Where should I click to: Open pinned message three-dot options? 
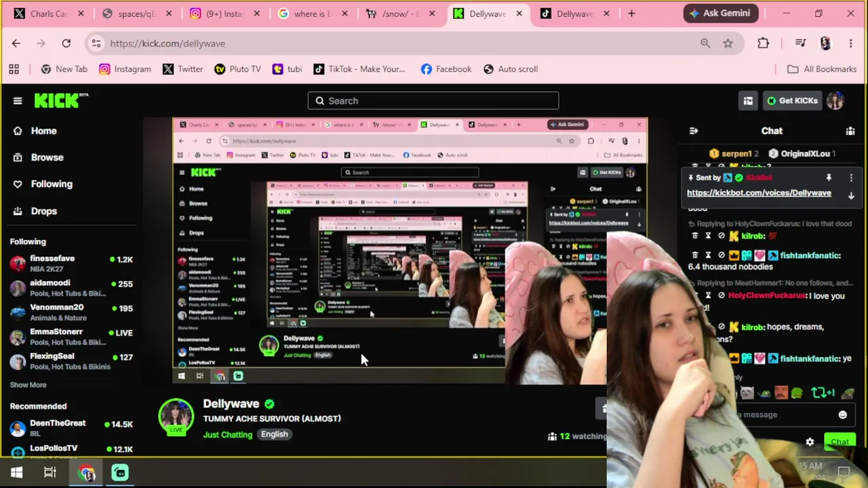point(851,178)
